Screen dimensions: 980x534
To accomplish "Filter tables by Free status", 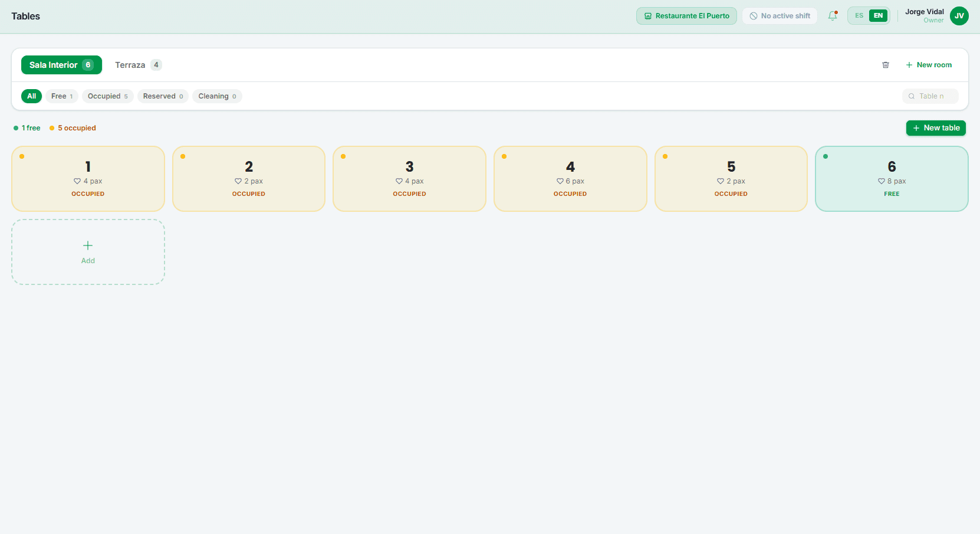I will (x=62, y=96).
